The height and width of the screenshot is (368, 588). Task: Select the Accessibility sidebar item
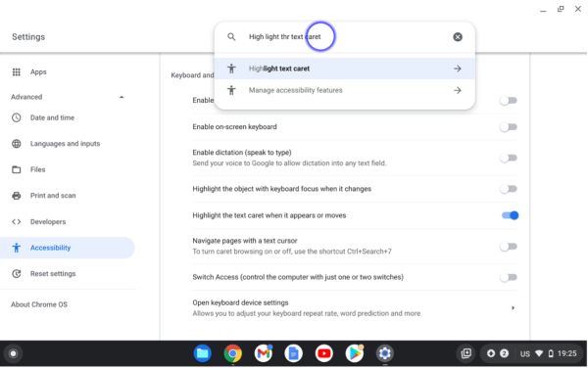[68, 248]
